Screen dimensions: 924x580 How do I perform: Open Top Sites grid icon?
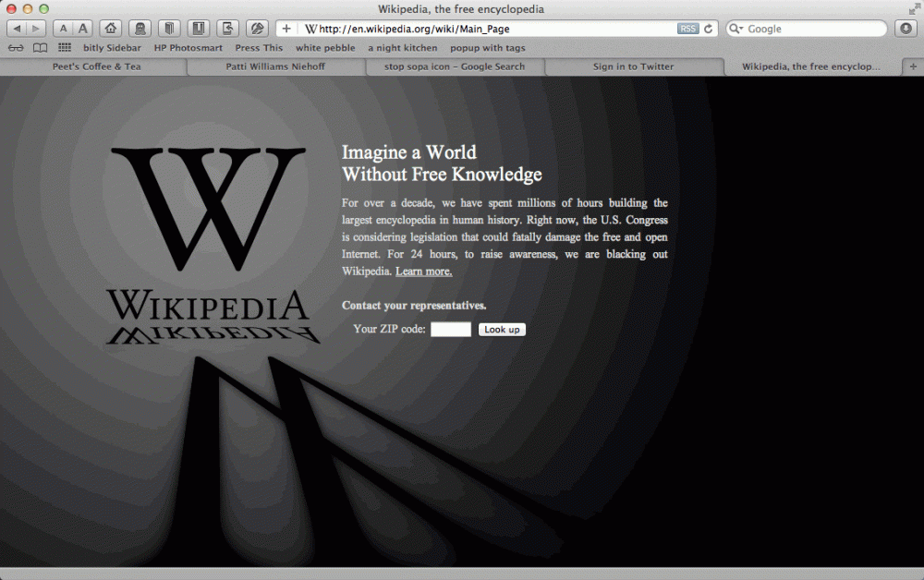[65, 48]
